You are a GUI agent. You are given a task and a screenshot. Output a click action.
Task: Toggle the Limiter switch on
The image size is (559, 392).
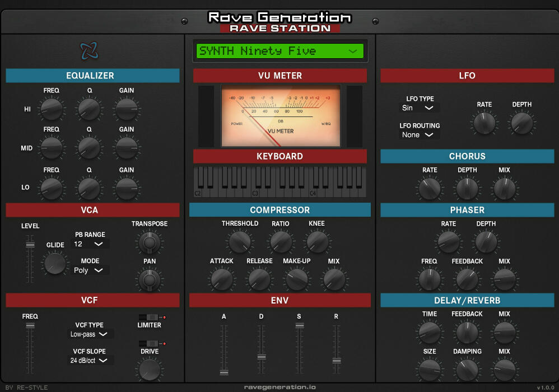pos(150,316)
